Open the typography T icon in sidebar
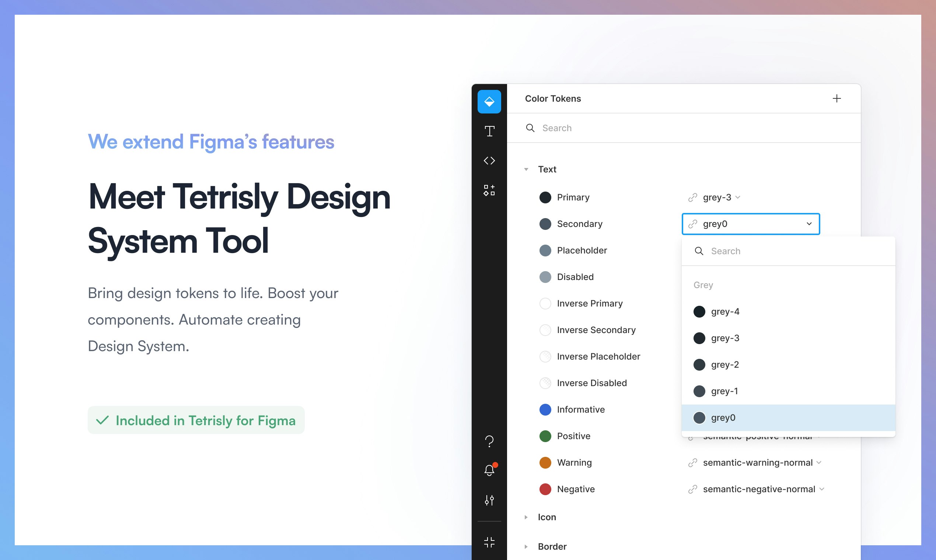This screenshot has width=936, height=560. tap(489, 131)
